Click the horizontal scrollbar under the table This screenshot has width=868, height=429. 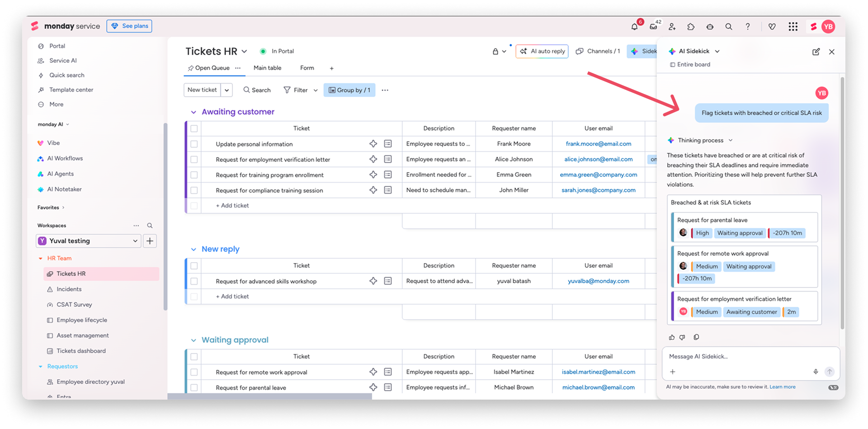[x=270, y=396]
